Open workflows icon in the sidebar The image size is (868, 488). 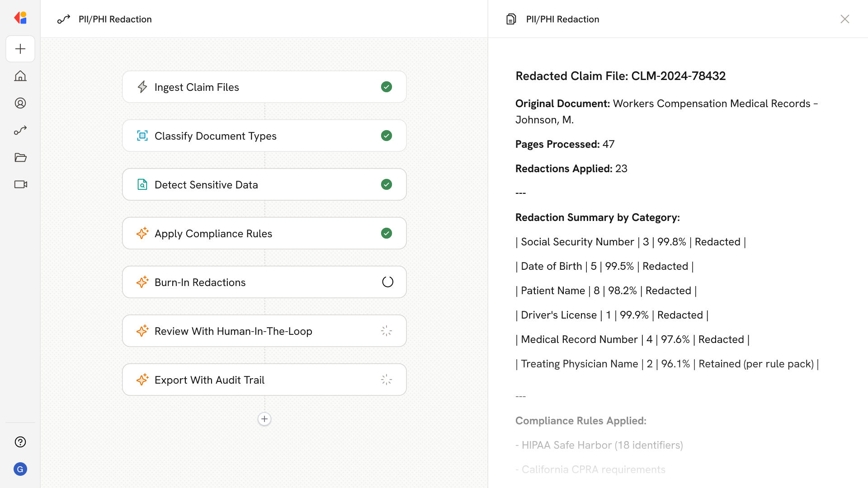(20, 130)
